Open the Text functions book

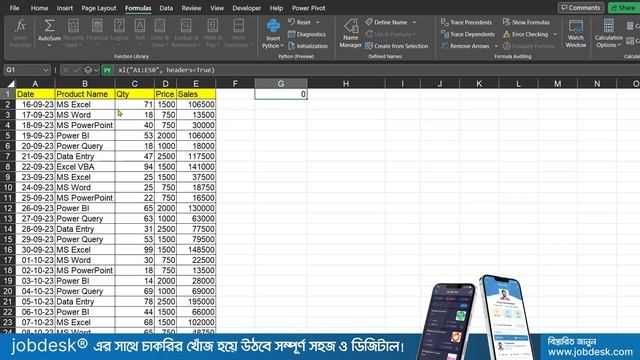click(140, 26)
